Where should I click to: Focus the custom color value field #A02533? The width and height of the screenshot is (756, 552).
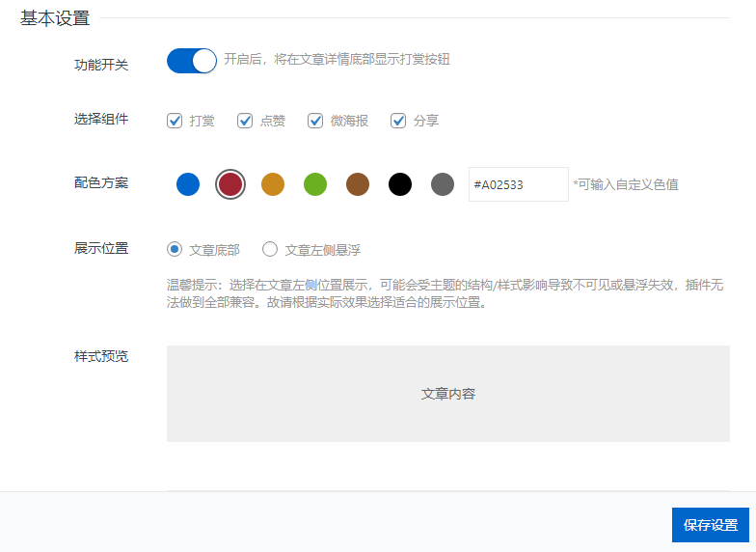(x=519, y=184)
